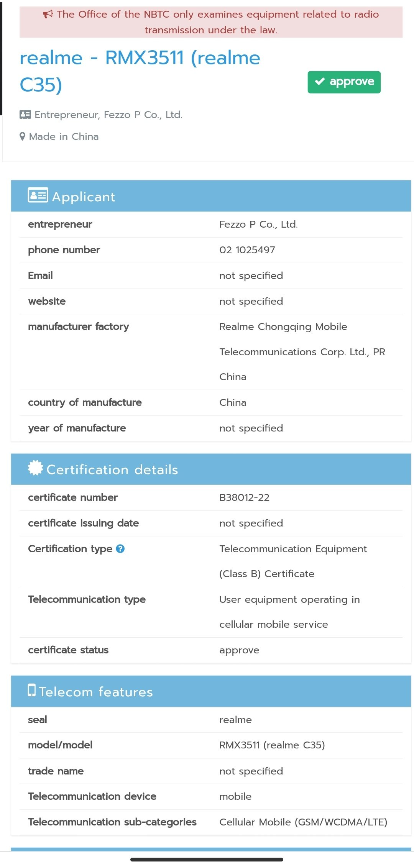Viewport: 414px width, 868px height.
Task: Select the Certification details section header
Action: [211, 469]
